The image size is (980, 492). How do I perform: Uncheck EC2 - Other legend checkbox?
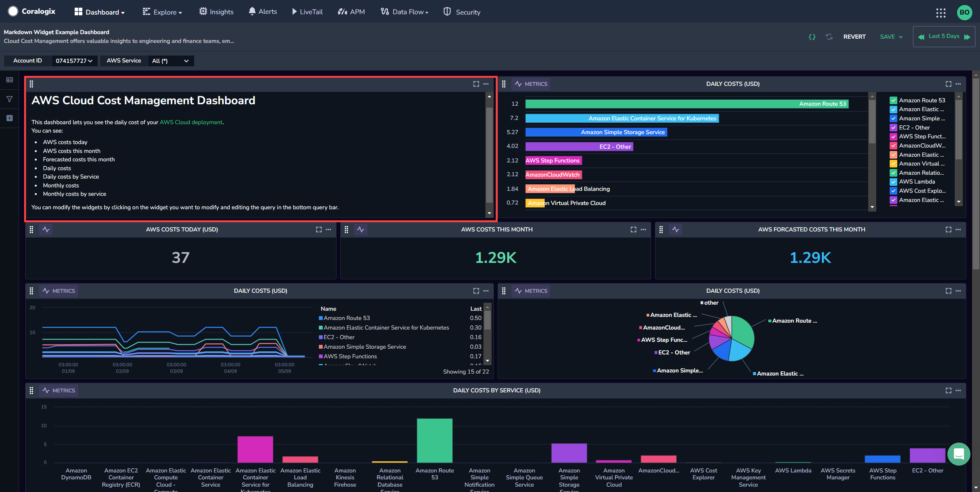[893, 128]
